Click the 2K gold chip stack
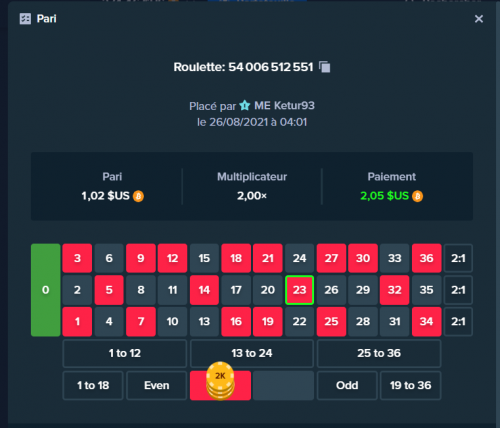Viewport: 500px width, 428px height. [x=220, y=381]
